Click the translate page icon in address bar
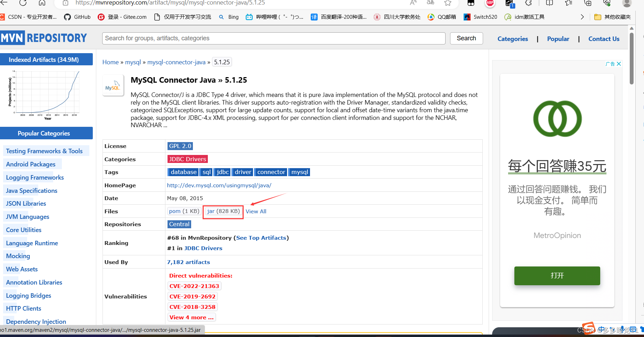644x337 pixels. [x=430, y=3]
